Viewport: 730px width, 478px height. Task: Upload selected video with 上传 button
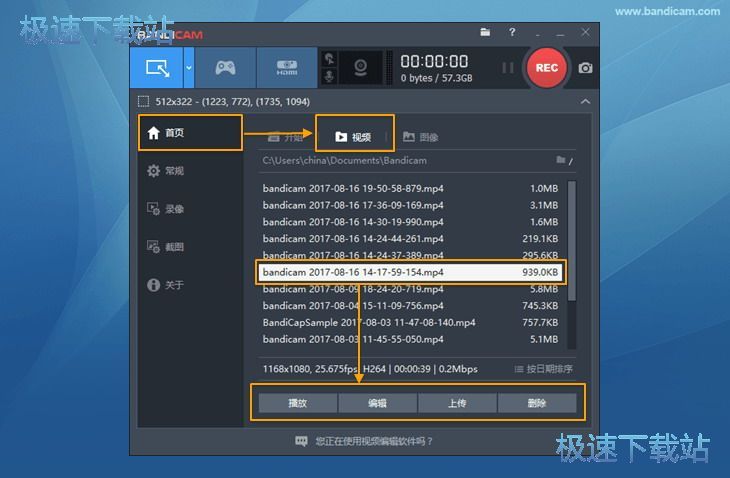pyautogui.click(x=457, y=403)
